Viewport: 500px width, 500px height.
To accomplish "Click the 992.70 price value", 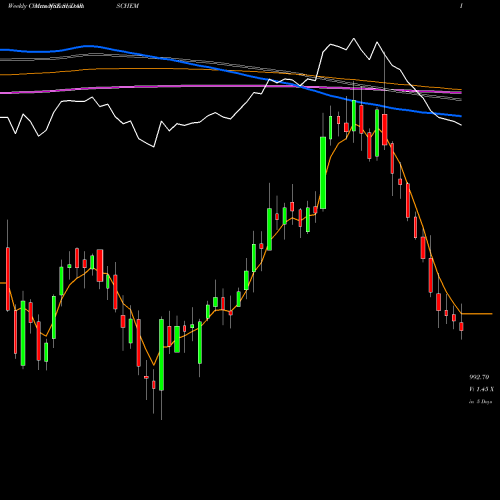I will 479,377.
